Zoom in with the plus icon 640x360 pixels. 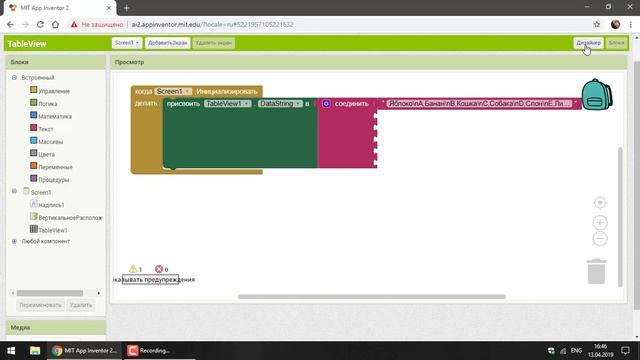(x=600, y=222)
